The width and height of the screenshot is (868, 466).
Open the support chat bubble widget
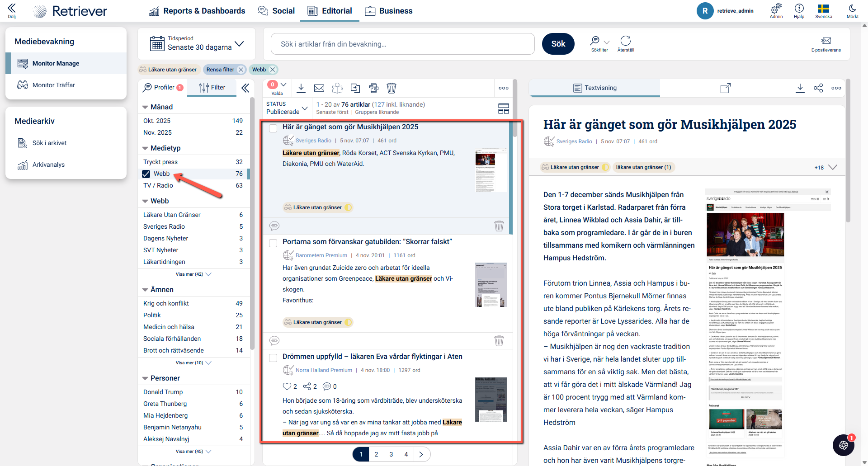[x=844, y=445]
